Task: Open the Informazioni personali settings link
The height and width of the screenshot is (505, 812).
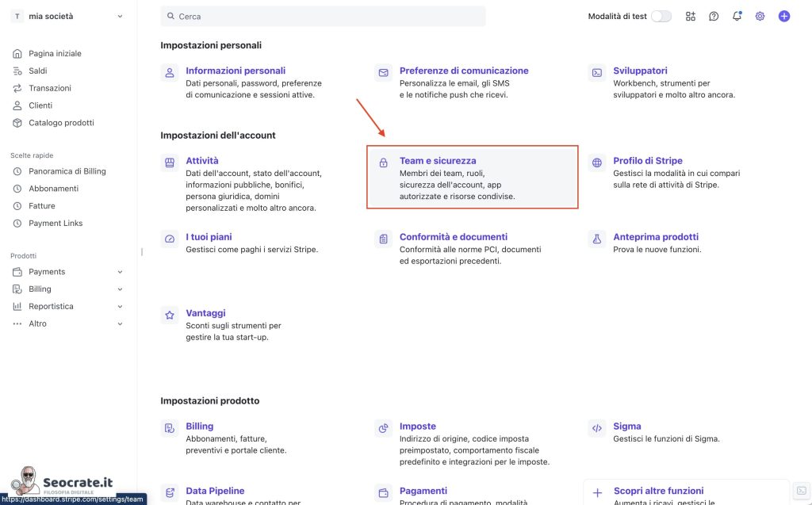Action: 236,71
